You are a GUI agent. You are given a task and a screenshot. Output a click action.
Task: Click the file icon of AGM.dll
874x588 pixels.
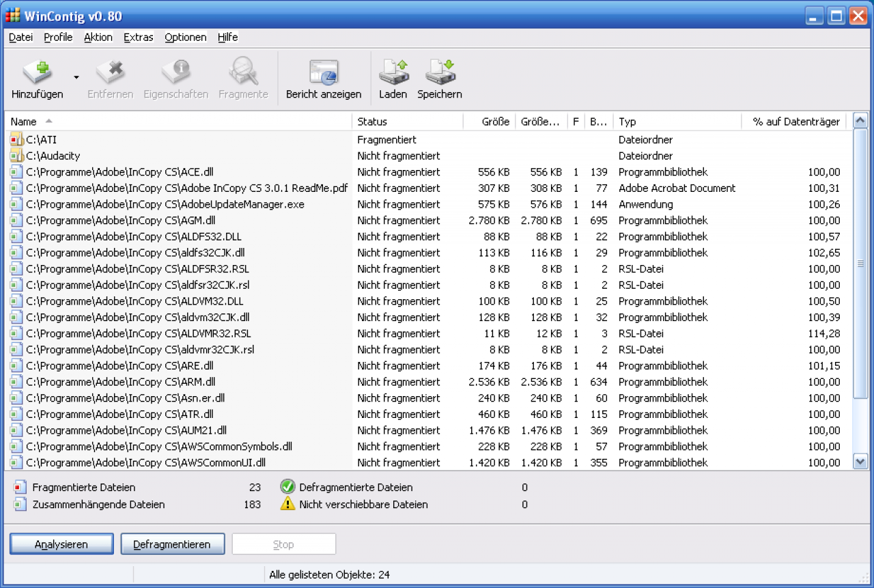click(17, 221)
